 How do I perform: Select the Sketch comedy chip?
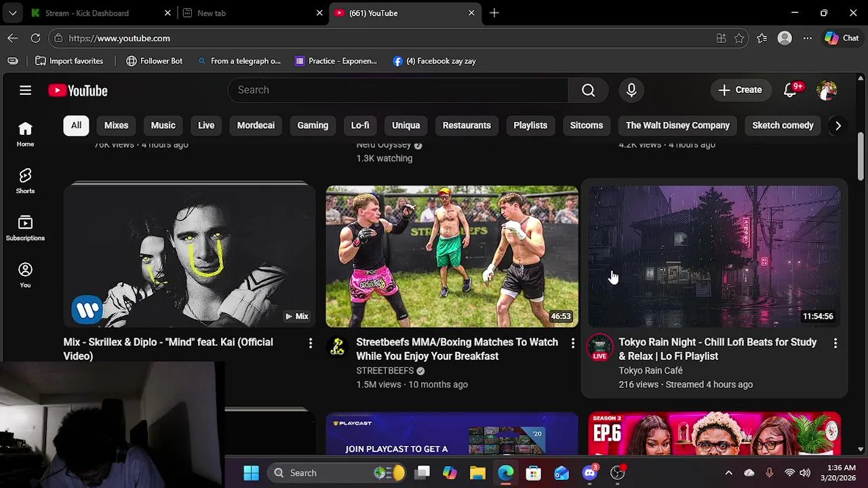[x=783, y=125]
